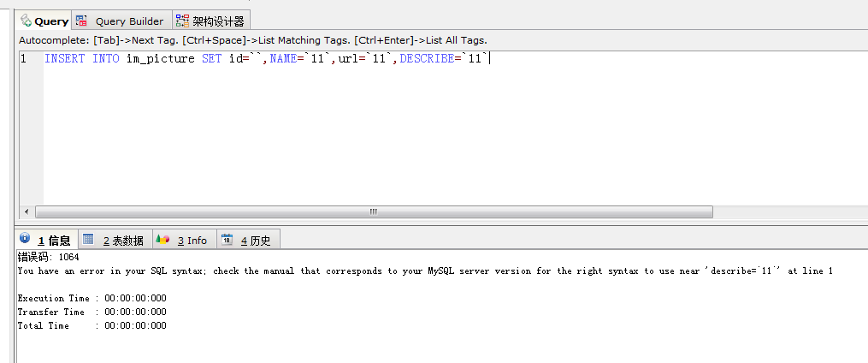Show the 1 信息 messages tab
Screen dimensions: 868x363
(x=54, y=241)
